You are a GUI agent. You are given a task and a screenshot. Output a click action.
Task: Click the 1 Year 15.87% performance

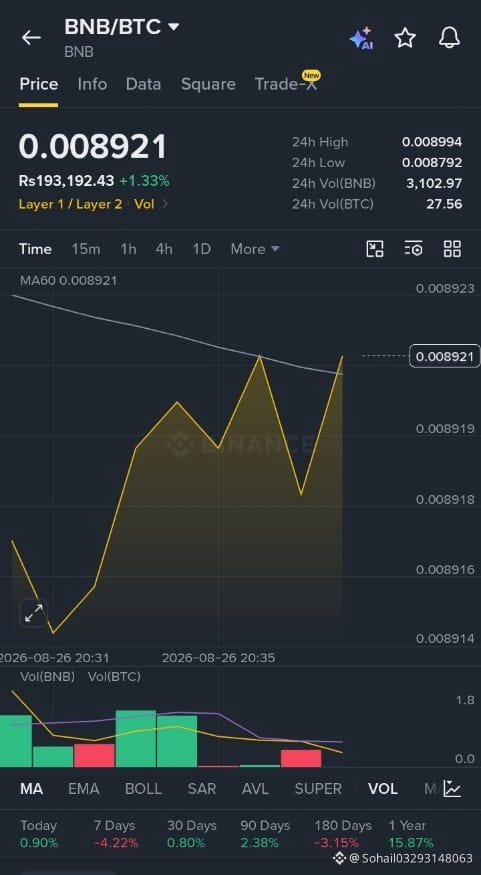click(x=411, y=834)
